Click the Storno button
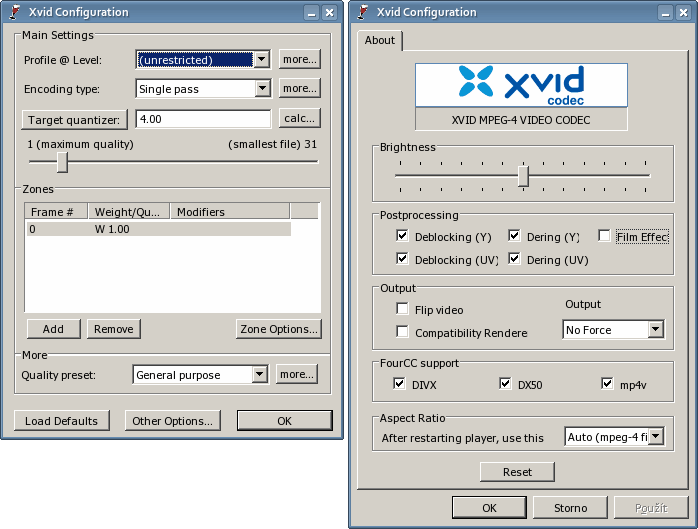The image size is (698, 529). (570, 508)
